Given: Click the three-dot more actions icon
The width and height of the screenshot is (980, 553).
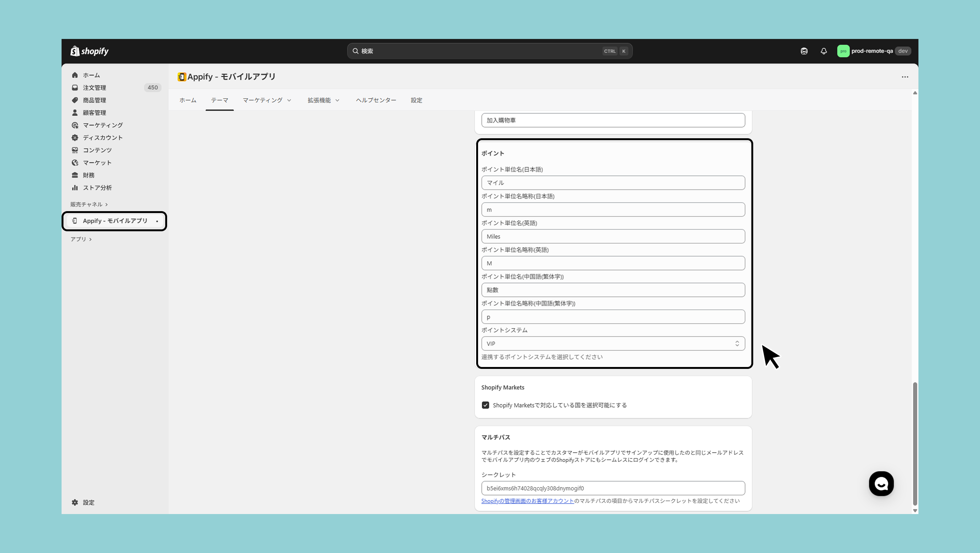Looking at the screenshot, I should (x=905, y=77).
